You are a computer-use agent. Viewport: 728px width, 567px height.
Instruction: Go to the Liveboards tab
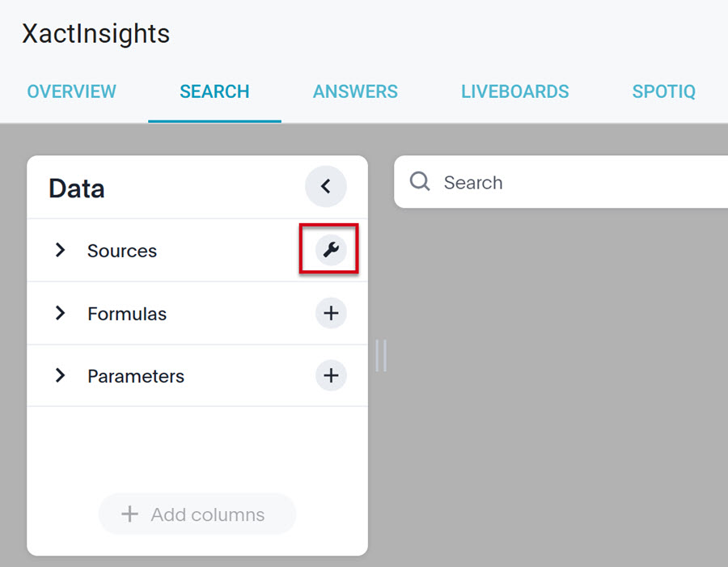coord(515,92)
